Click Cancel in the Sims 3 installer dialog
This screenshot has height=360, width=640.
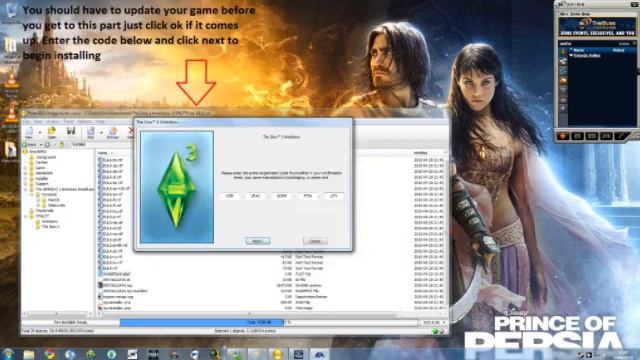tap(315, 241)
